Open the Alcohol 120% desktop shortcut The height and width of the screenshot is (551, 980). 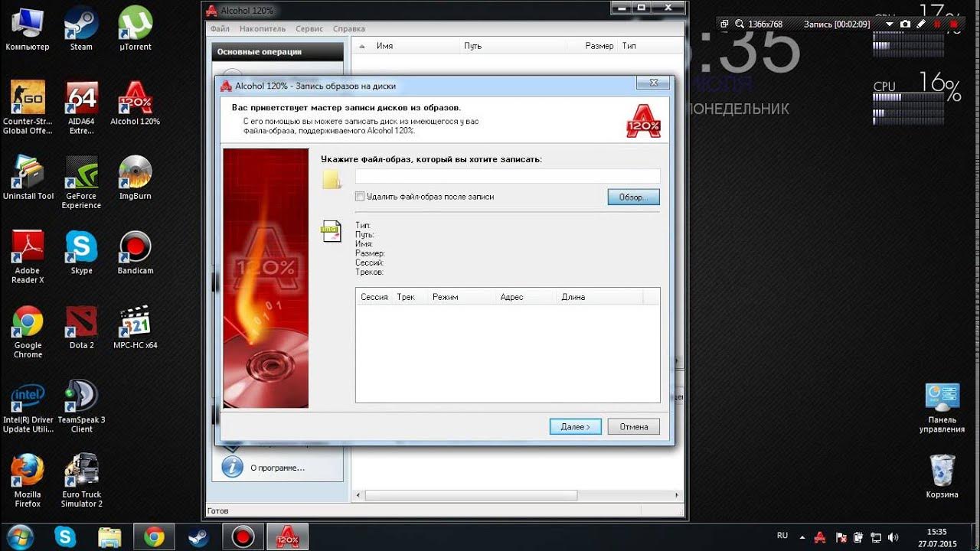(x=136, y=103)
